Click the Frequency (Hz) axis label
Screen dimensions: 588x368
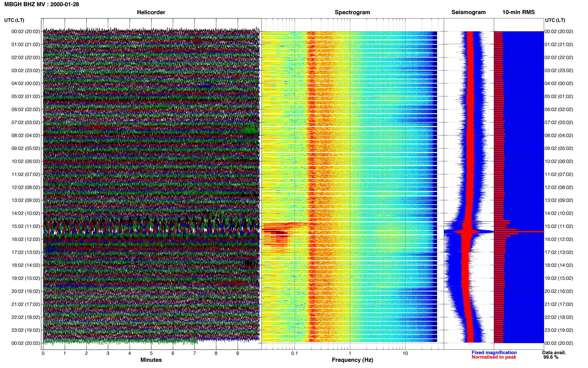coord(352,360)
